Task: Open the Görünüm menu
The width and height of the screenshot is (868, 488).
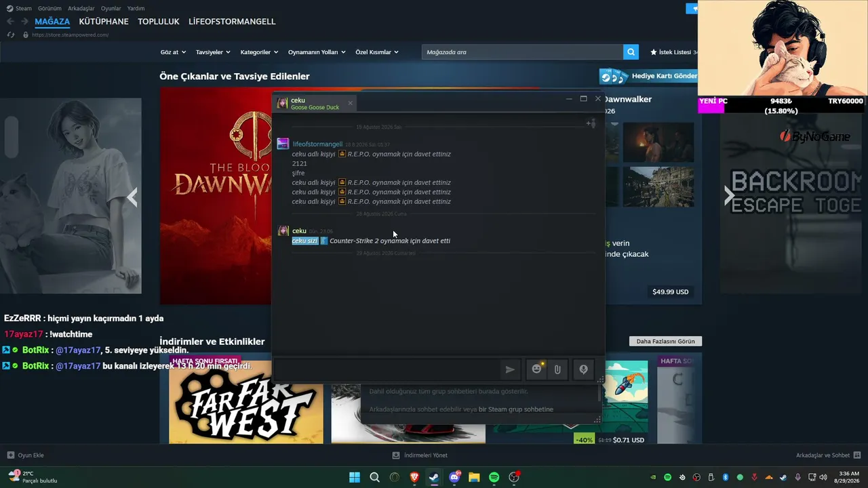Action: [50, 8]
